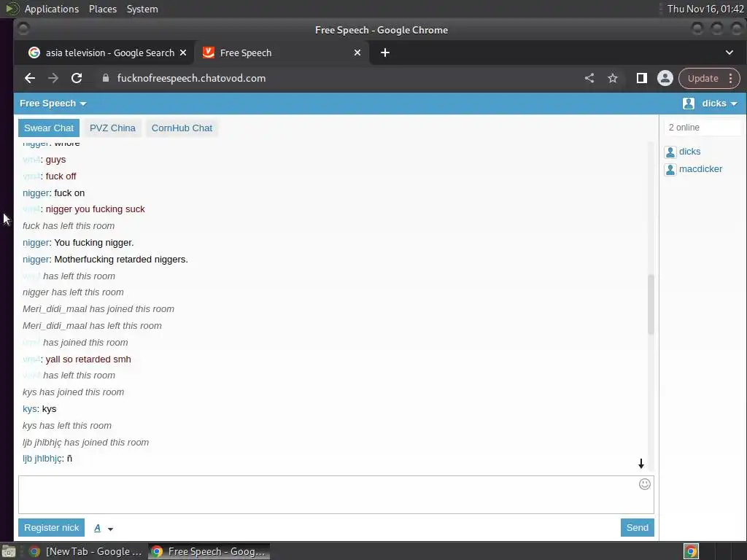Share this page using the share icon

[589, 78]
